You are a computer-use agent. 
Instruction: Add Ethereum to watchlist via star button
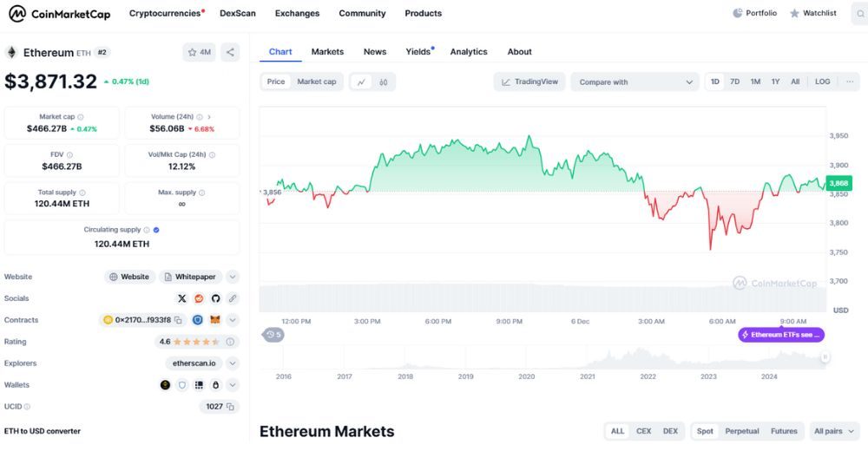click(x=200, y=52)
